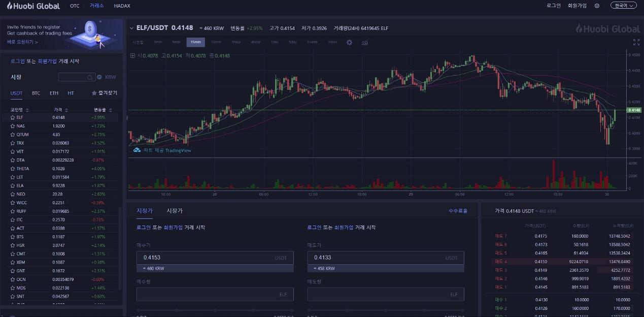Open the chart indicators icon

[365, 42]
